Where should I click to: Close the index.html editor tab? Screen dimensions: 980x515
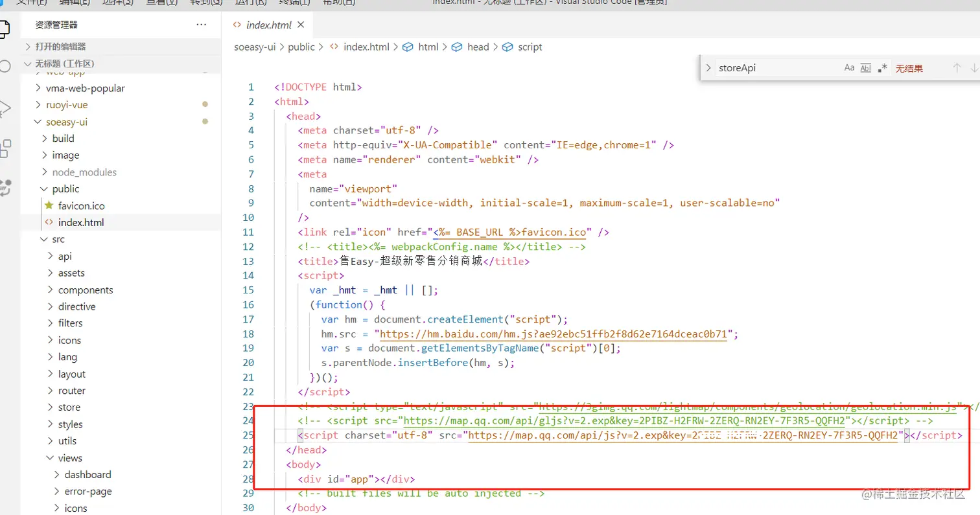301,25
